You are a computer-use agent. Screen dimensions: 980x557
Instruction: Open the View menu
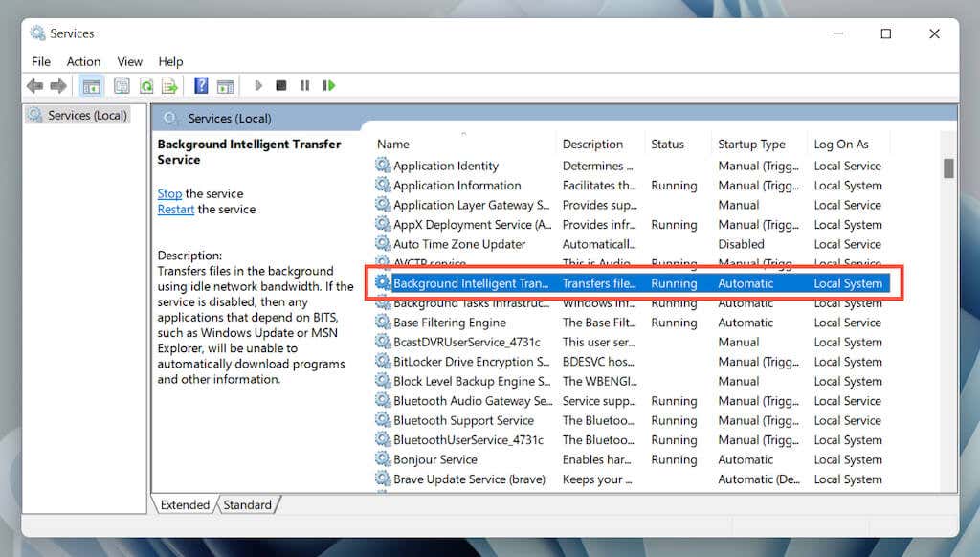click(129, 62)
